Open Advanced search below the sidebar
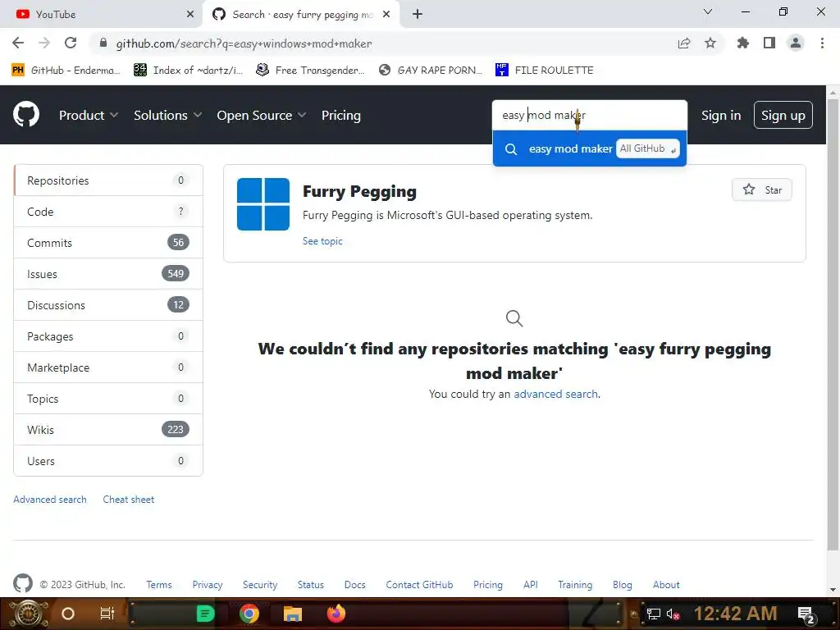840x630 pixels. tap(50, 500)
